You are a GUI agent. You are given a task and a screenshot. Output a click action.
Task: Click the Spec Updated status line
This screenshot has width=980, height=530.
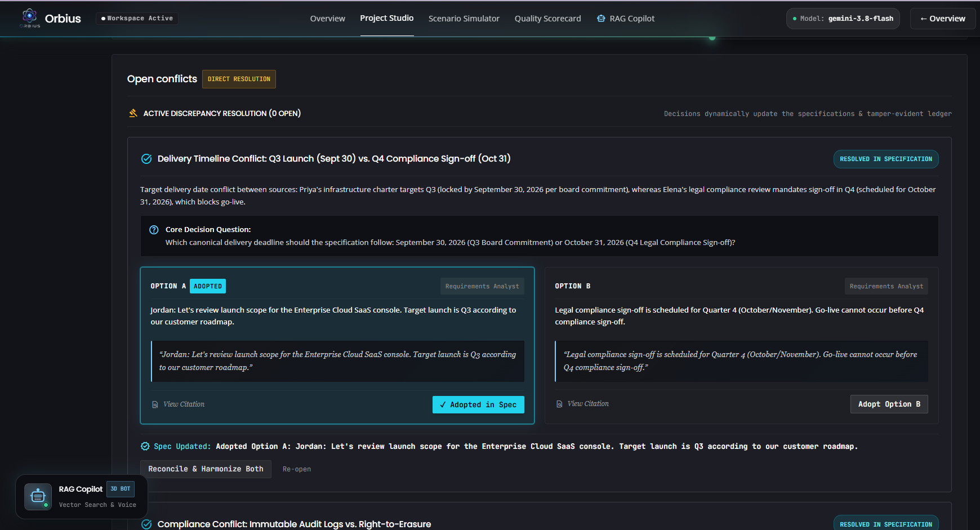point(500,447)
